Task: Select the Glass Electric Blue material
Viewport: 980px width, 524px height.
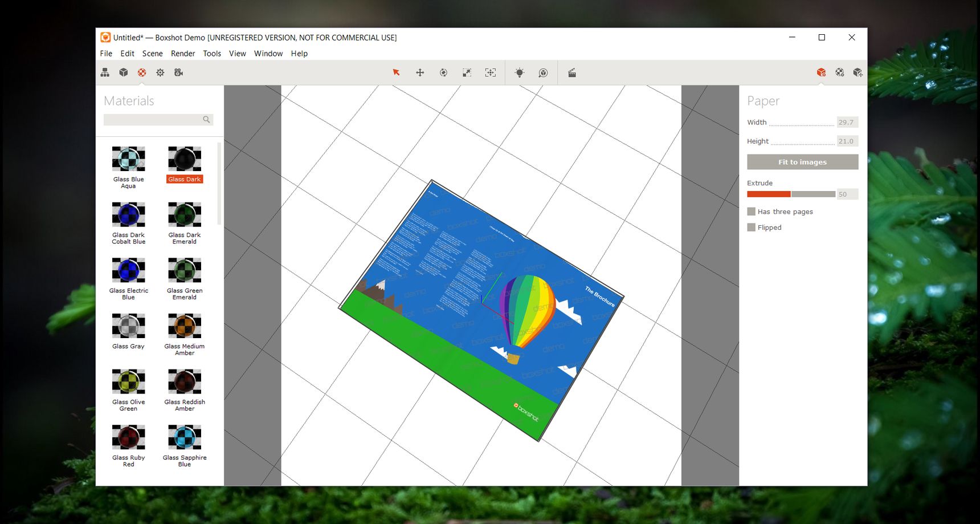Action: point(128,279)
